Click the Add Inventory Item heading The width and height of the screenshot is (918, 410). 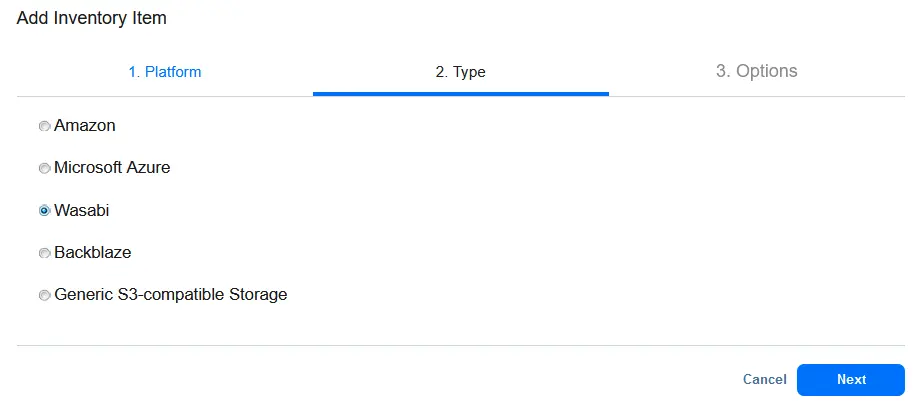click(x=92, y=18)
